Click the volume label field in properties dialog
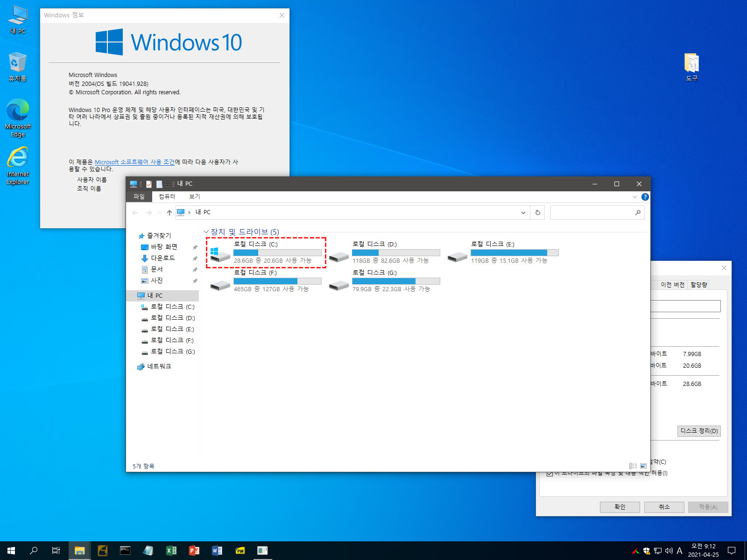This screenshot has width=747, height=560. tap(685, 306)
